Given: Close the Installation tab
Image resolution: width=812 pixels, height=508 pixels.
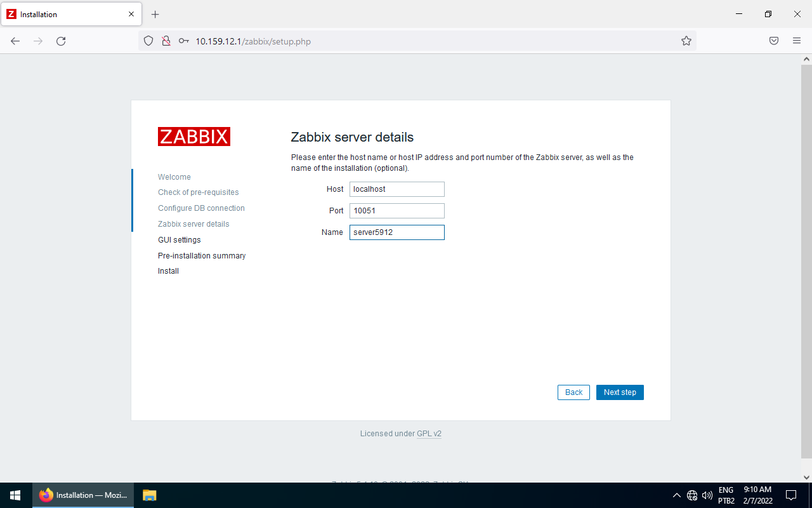Looking at the screenshot, I should (131, 14).
